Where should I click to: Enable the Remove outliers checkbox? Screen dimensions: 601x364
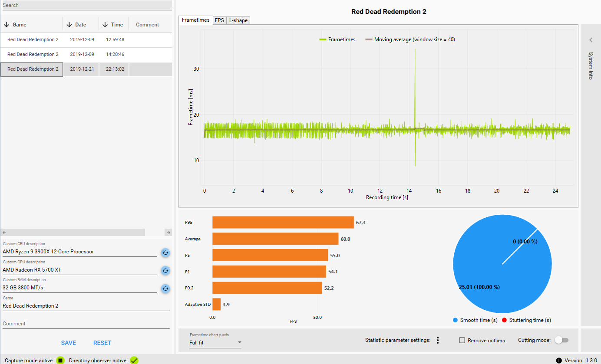[x=462, y=341]
